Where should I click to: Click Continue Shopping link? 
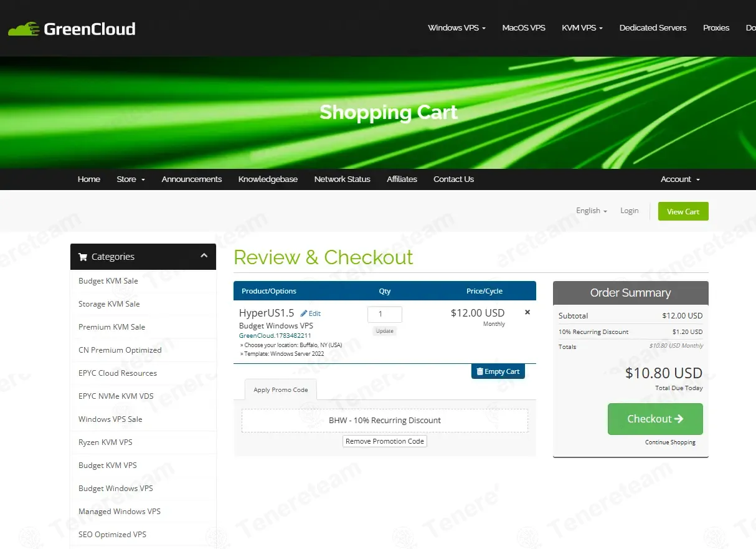(x=670, y=442)
